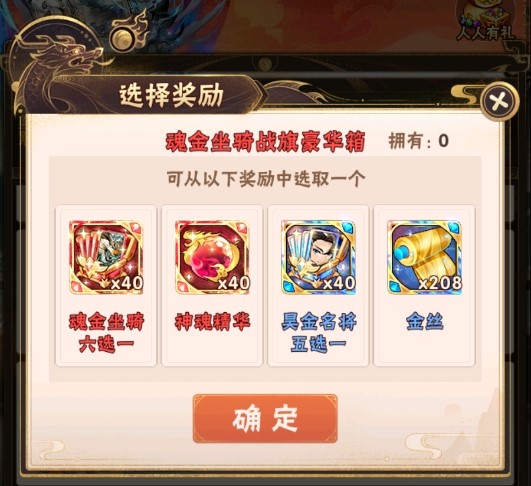Screen dimensions: 531x486
Task: Click the x208 quantity badge
Action: pyautogui.click(x=440, y=283)
